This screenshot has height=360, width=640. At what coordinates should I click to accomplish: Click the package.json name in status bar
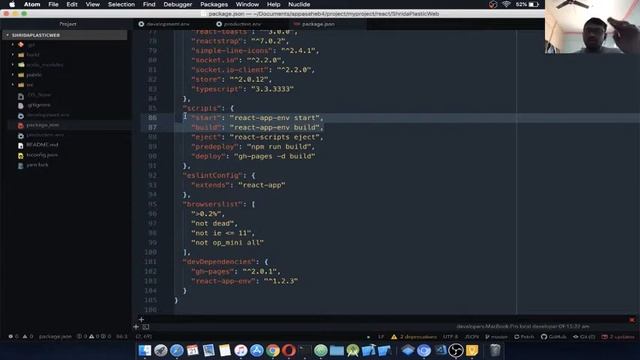point(55,337)
